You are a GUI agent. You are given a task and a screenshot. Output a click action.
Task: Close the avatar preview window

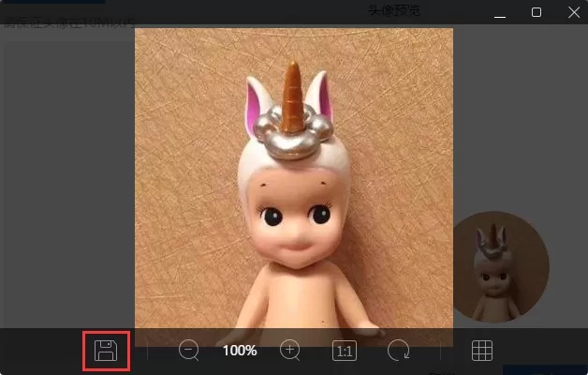click(x=574, y=12)
